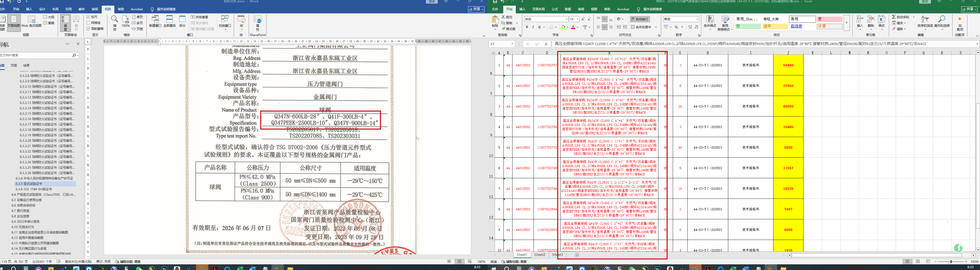
Task: Uncheck the 标尺 ruler checkbox in Word
Action: [88, 17]
